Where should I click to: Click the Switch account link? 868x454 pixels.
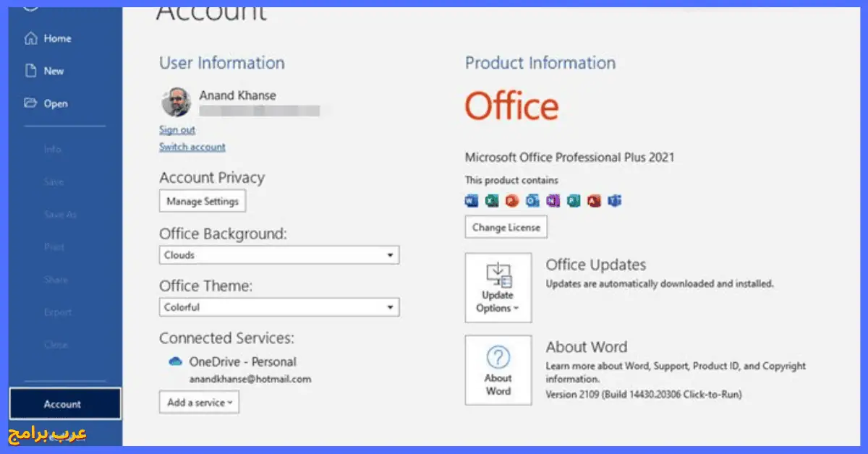[192, 147]
